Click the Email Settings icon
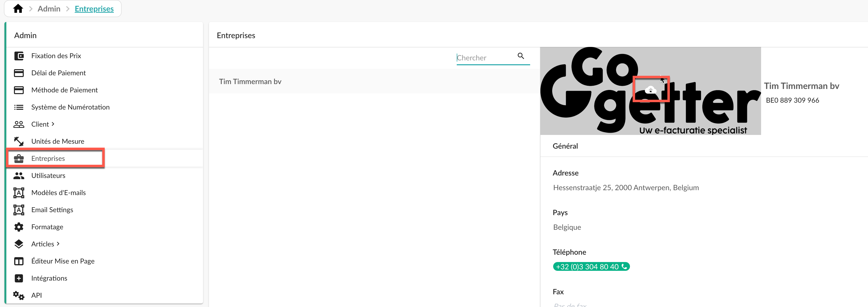 19,210
